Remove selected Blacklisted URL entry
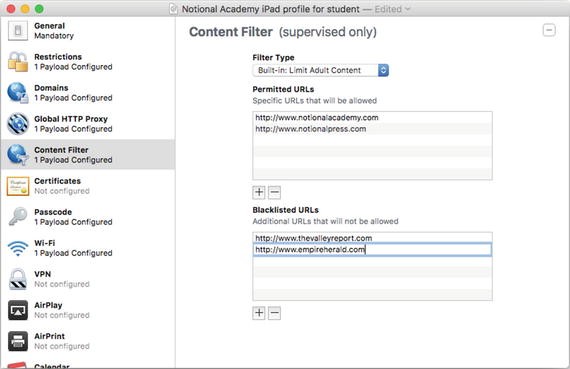The width and height of the screenshot is (570, 369). 274,313
